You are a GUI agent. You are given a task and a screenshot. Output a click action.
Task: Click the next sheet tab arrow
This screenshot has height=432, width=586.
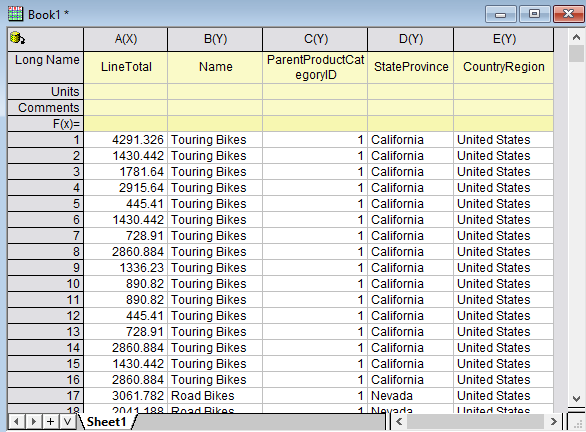tap(33, 422)
